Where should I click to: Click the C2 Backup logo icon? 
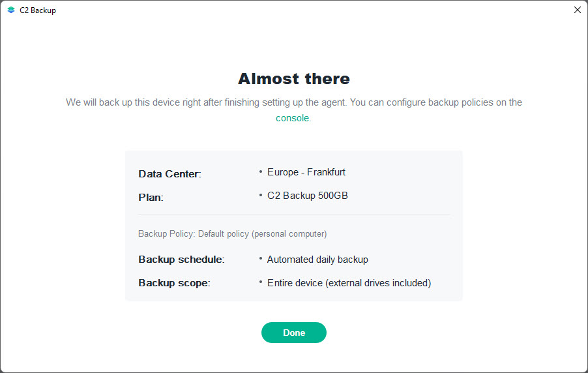(x=11, y=10)
